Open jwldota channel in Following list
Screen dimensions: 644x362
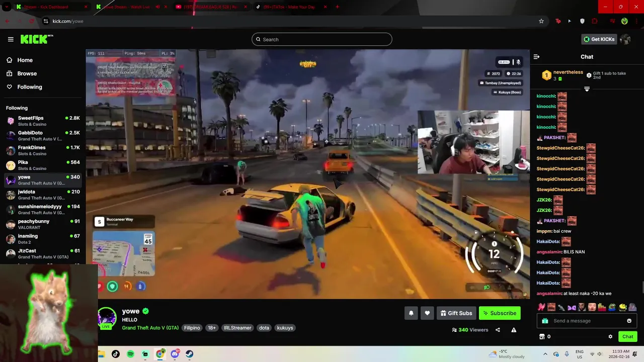click(x=43, y=195)
